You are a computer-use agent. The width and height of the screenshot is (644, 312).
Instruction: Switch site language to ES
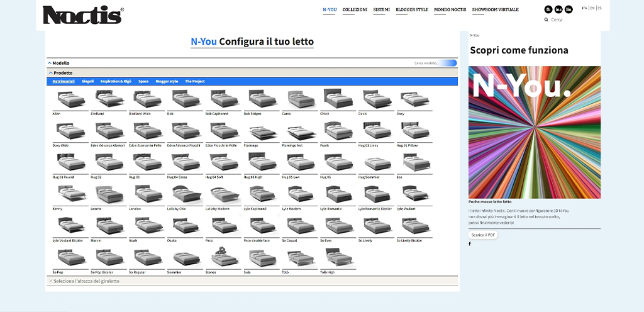599,8
